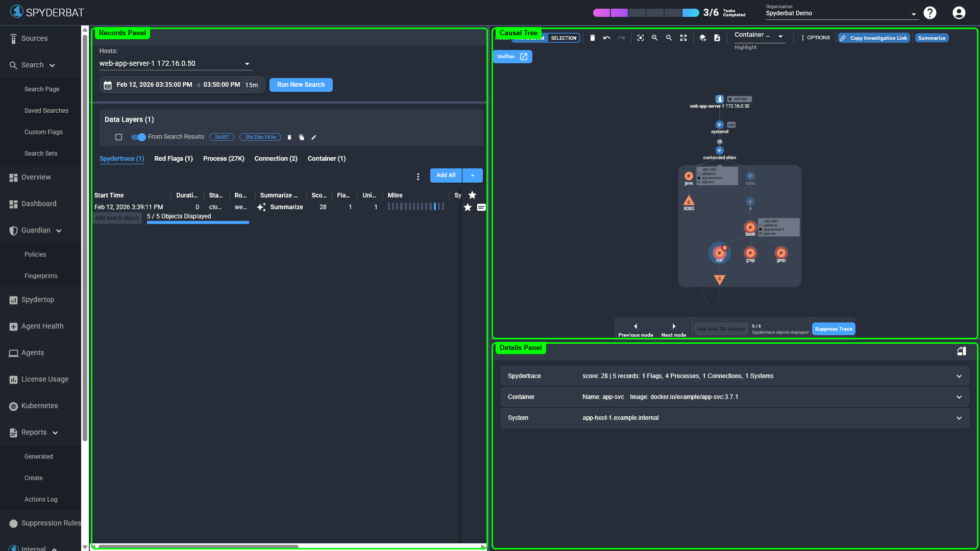Click the undo arrow in Causal Tree toolbar
This screenshot has height=551, width=980.
[607, 38]
